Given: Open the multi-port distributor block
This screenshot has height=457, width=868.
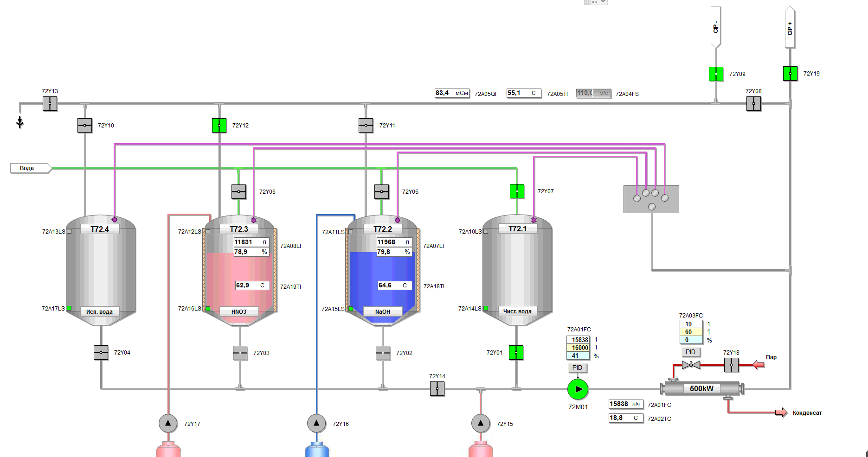Looking at the screenshot, I should [651, 199].
